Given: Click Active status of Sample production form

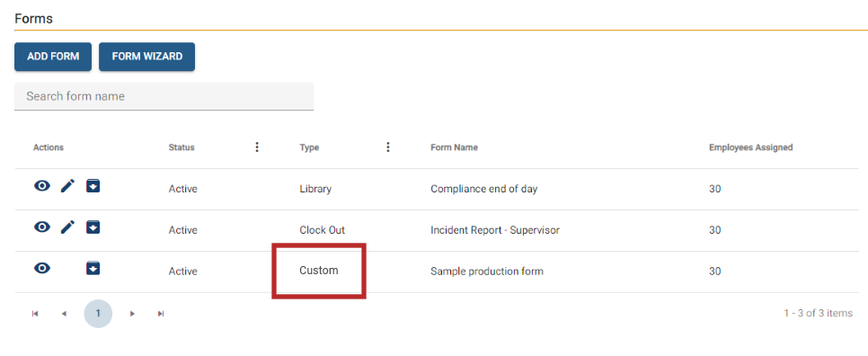Looking at the screenshot, I should pyautogui.click(x=182, y=271).
